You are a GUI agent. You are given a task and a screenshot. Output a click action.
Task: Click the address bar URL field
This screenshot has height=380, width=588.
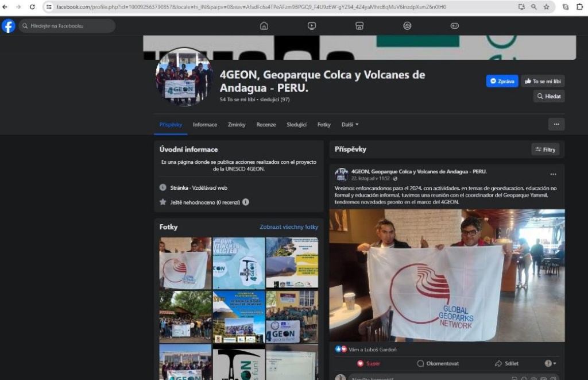point(252,7)
